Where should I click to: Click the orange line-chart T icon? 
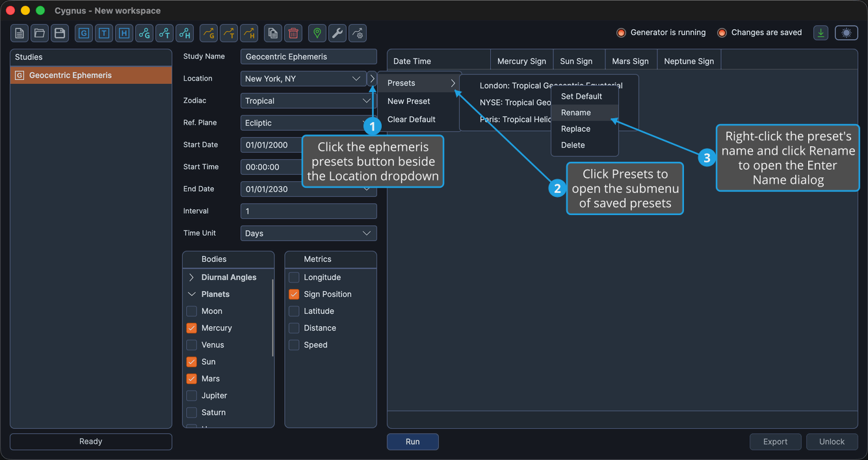[x=229, y=33]
